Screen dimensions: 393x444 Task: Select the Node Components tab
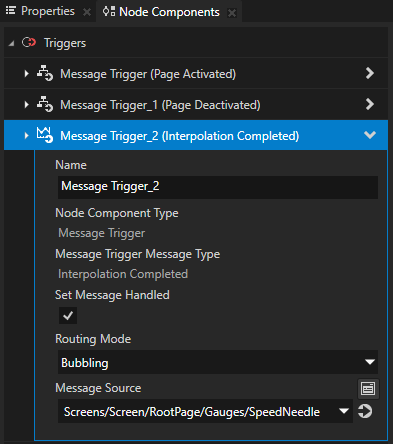[169, 12]
